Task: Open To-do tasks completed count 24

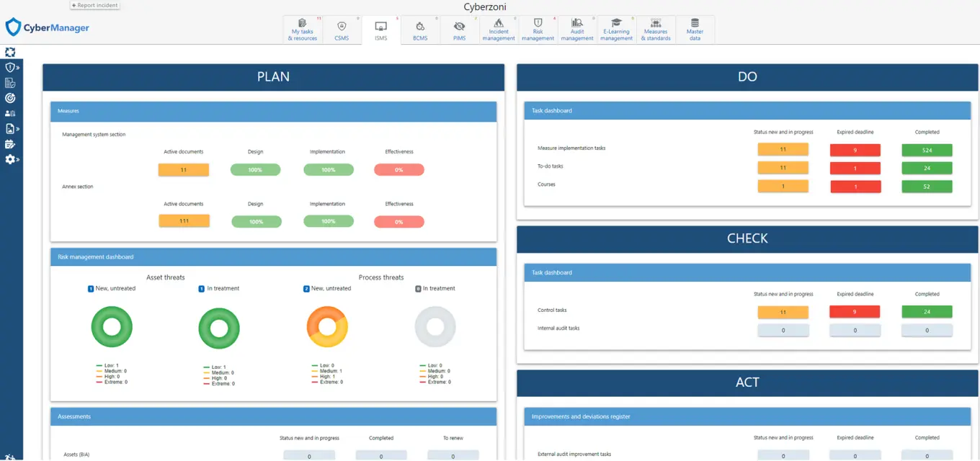Action: click(927, 168)
